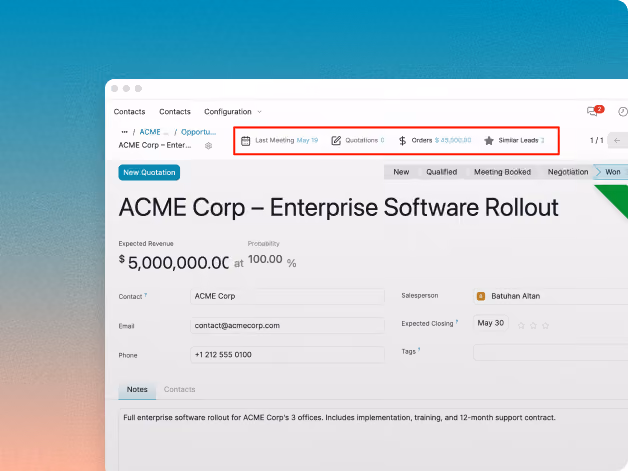The width and height of the screenshot is (628, 471).
Task: Open the Expected Closing May 30 date
Action: click(x=491, y=323)
